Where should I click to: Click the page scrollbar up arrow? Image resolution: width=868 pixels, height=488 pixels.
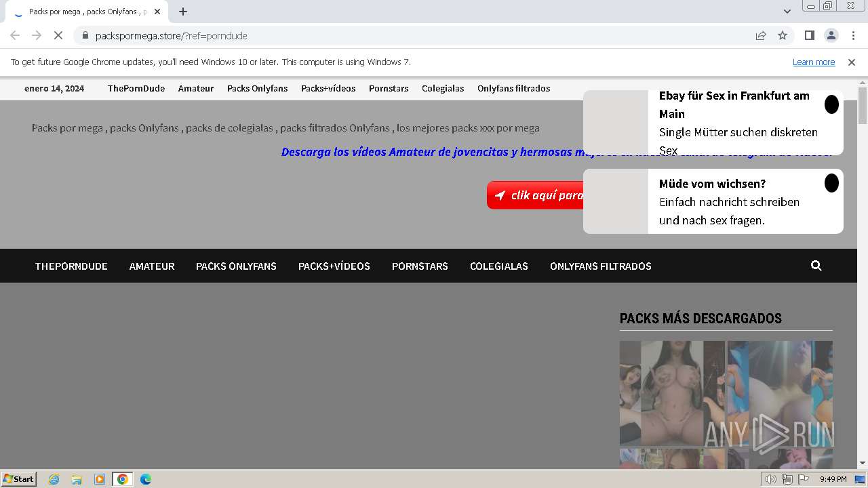coord(863,83)
